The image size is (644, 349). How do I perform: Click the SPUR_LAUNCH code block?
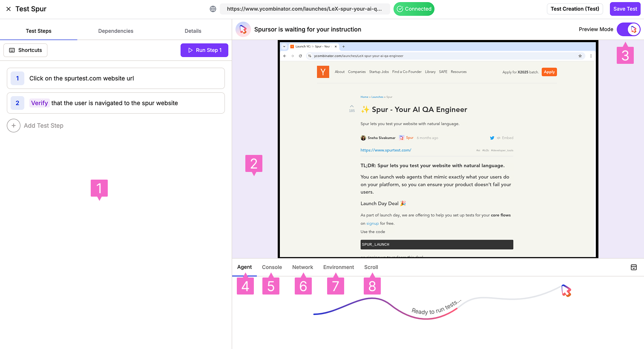[x=437, y=245]
